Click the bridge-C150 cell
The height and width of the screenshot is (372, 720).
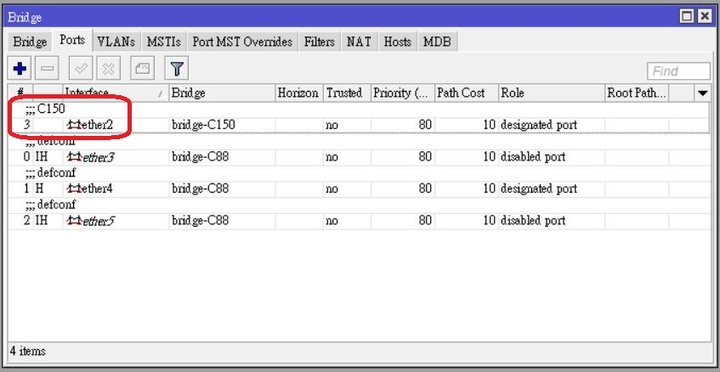point(203,124)
